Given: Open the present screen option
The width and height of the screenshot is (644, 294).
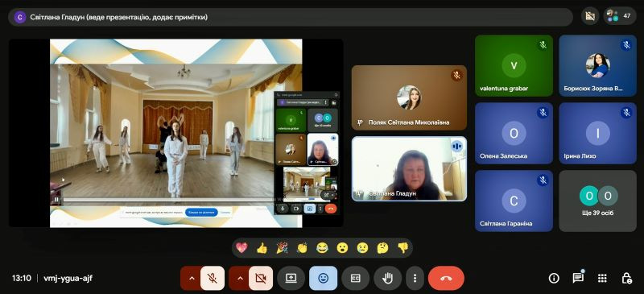Looking at the screenshot, I should [291, 279].
